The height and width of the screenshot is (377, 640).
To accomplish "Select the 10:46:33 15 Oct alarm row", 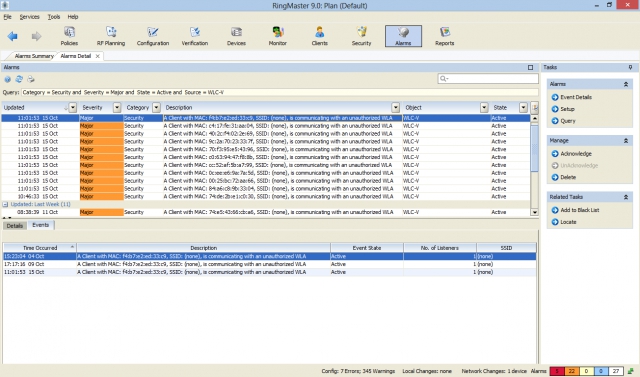I will coord(266,197).
